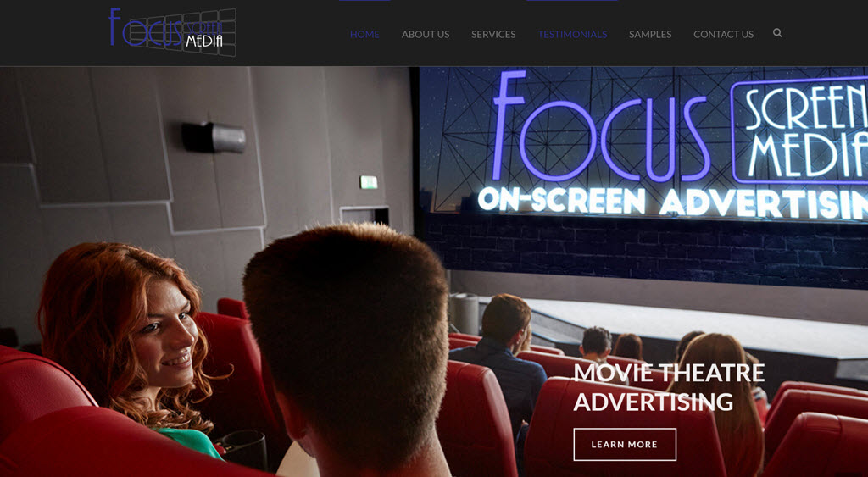
Task: Go to the Home page
Action: pyautogui.click(x=364, y=34)
